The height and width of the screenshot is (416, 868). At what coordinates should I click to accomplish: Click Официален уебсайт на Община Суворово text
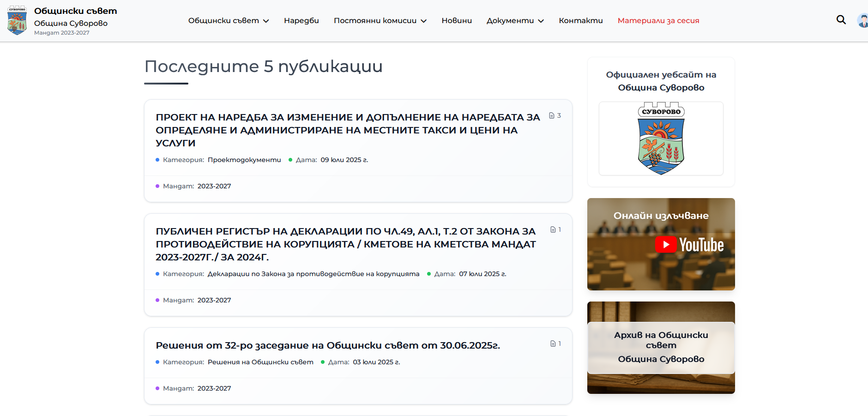pyautogui.click(x=661, y=81)
